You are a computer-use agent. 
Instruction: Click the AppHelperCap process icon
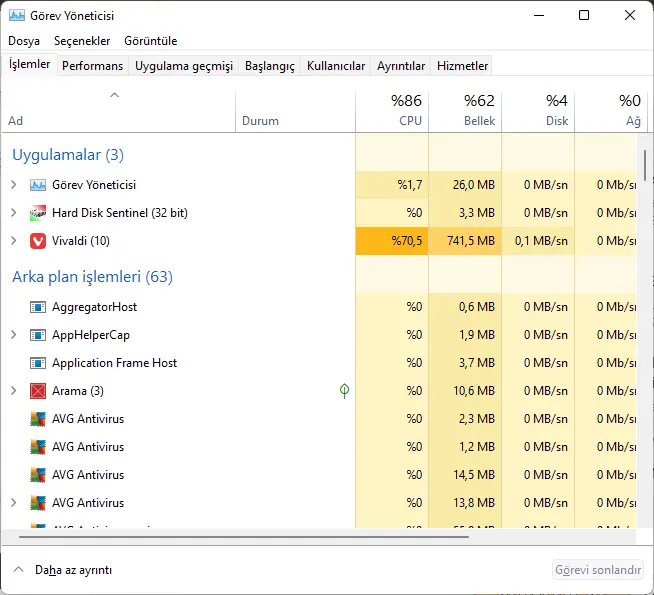(38, 335)
